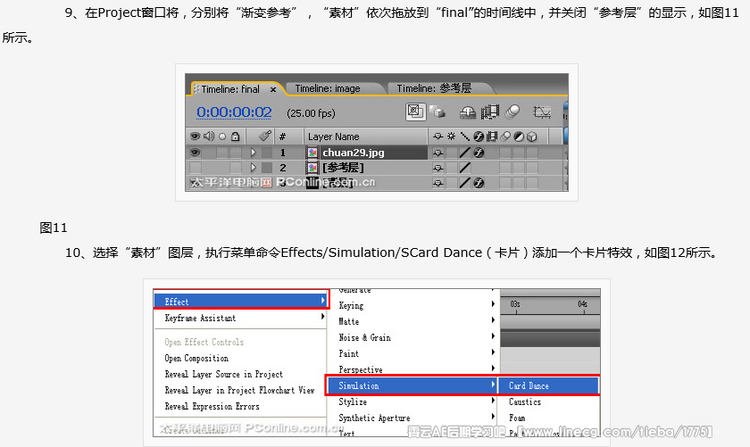Click the Video eye column header icon
This screenshot has height=447, width=750.
tap(195, 137)
